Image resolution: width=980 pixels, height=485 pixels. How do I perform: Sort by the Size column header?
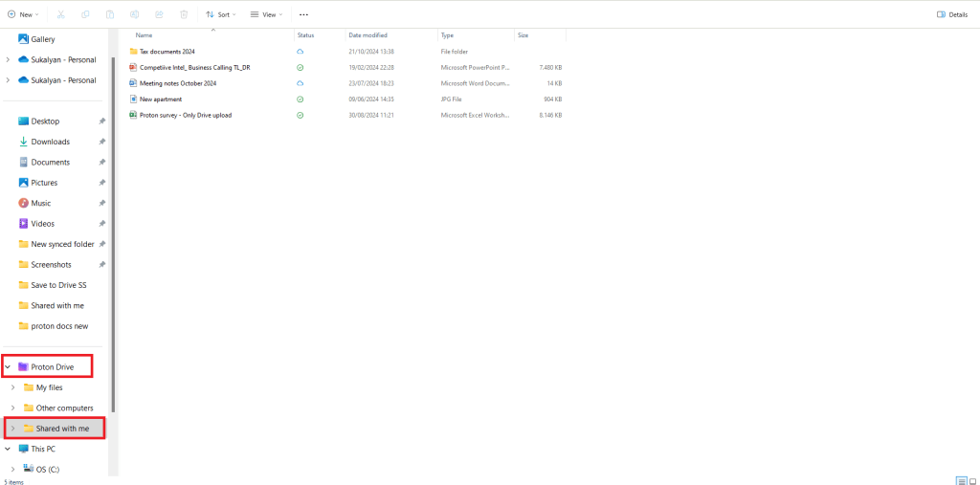[523, 35]
